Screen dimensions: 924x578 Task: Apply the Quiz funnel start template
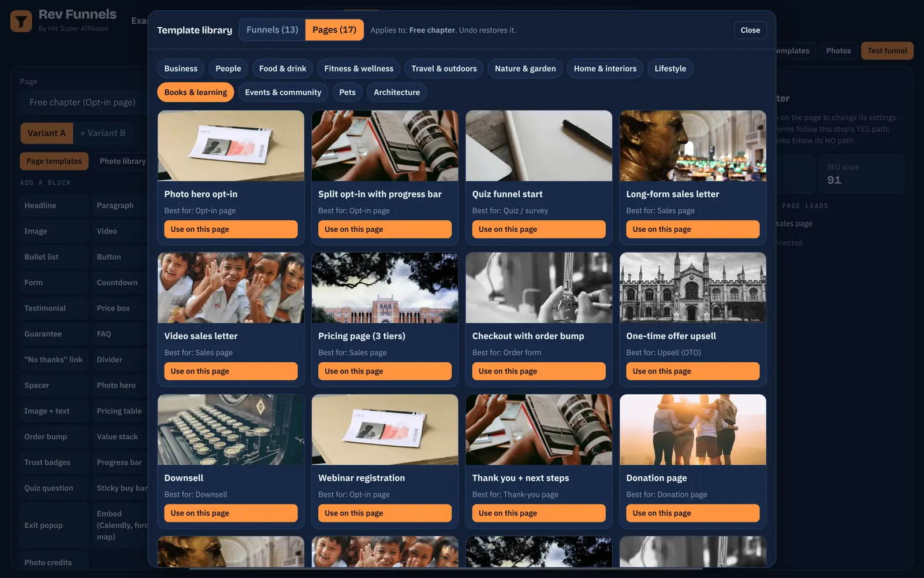pos(539,229)
